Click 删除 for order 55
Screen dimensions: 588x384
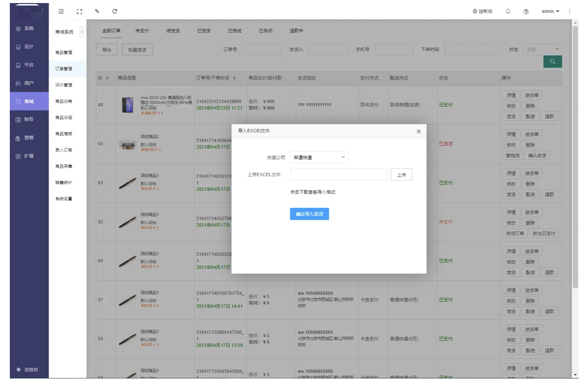(530, 340)
